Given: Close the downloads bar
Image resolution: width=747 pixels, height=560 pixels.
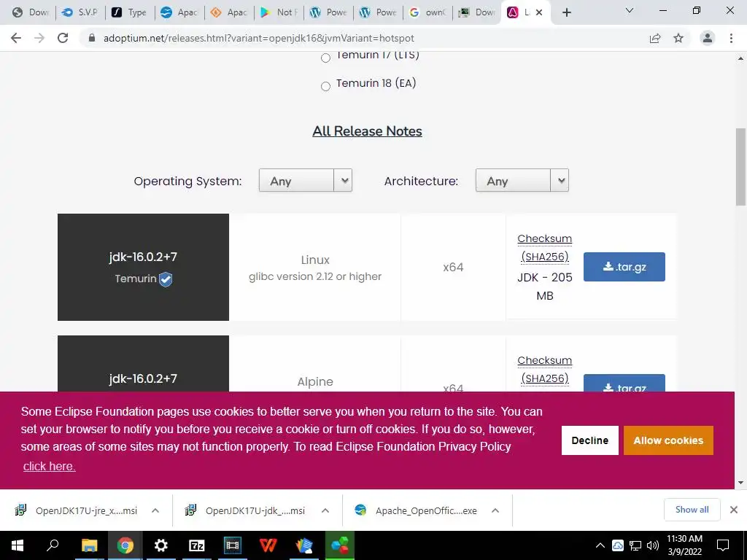Looking at the screenshot, I should coord(734,510).
